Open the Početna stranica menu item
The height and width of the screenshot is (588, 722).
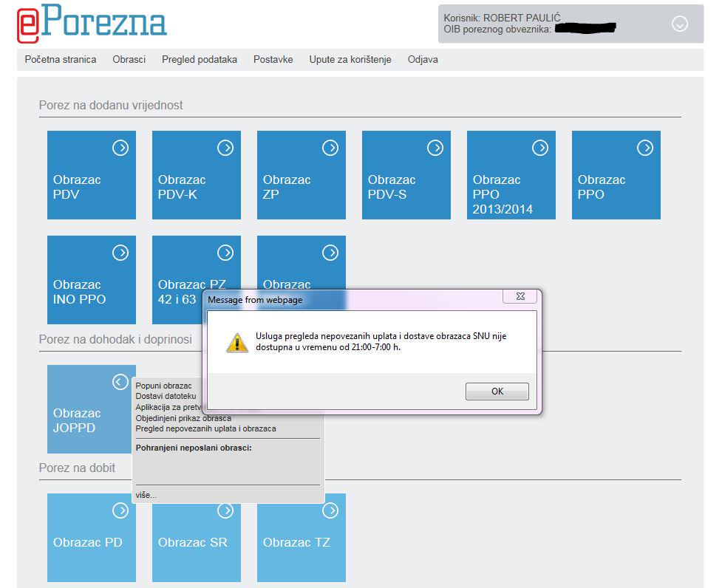pos(61,59)
